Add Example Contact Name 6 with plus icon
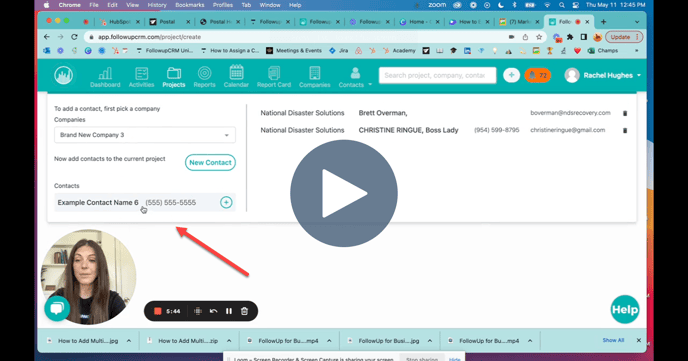The height and width of the screenshot is (361, 688). click(226, 202)
